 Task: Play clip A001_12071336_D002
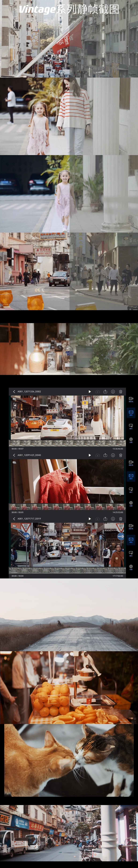tap(90, 392)
